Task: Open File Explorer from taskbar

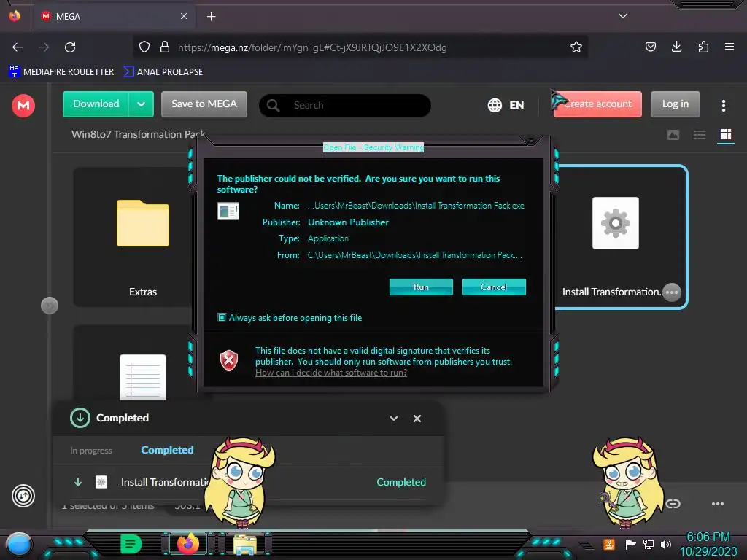Action: (x=245, y=544)
